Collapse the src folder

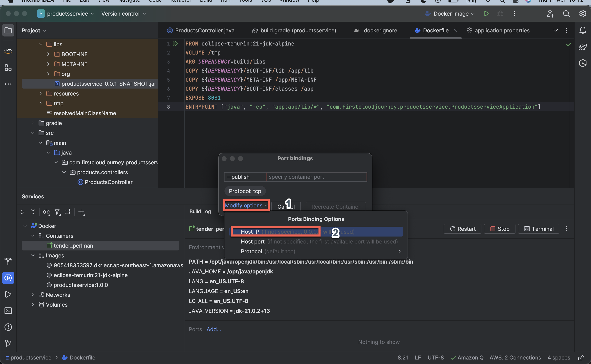[33, 133]
